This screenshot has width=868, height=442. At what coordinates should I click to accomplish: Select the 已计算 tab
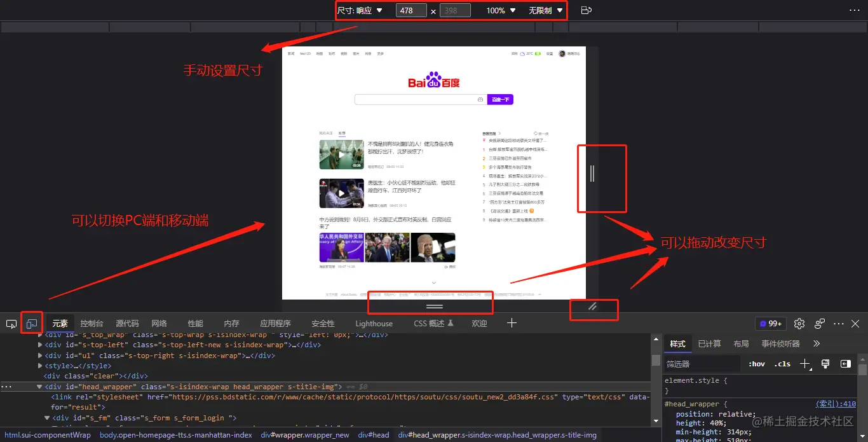pyautogui.click(x=709, y=343)
